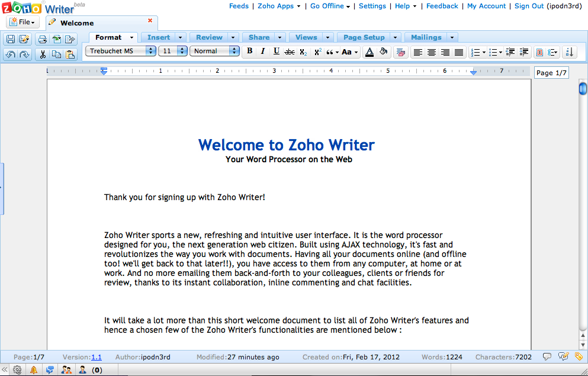Open the Settings link
Viewport: 588px width, 376px height.
coord(372,6)
